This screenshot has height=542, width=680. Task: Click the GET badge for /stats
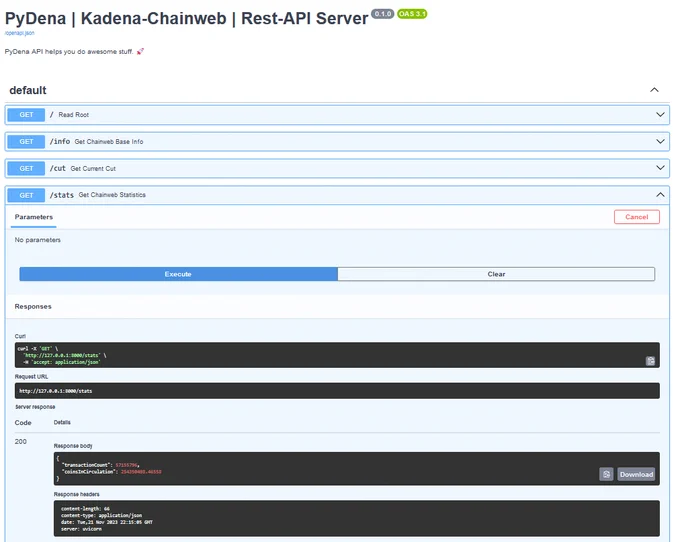26,195
